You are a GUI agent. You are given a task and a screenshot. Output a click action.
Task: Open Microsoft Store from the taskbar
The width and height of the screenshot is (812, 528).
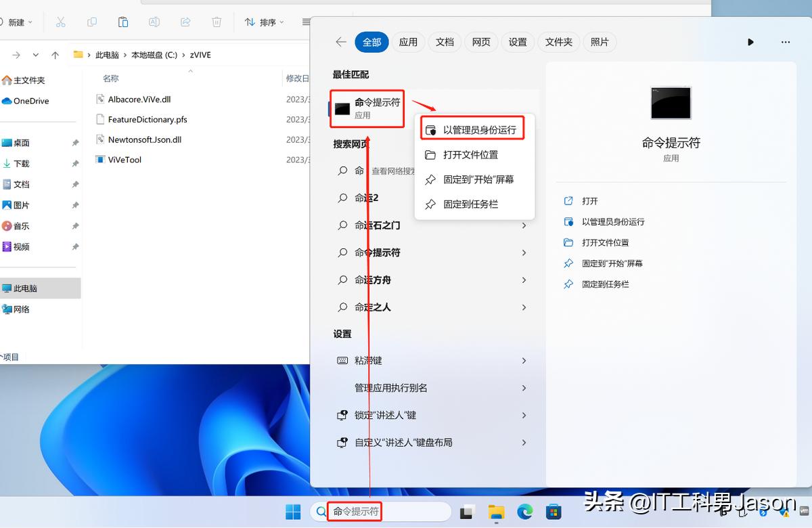pos(555,512)
